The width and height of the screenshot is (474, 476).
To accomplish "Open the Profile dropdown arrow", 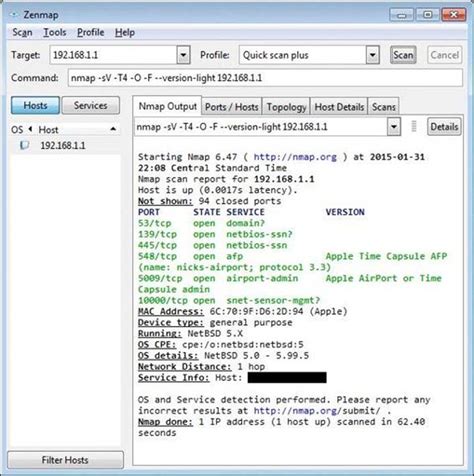I will (x=372, y=55).
